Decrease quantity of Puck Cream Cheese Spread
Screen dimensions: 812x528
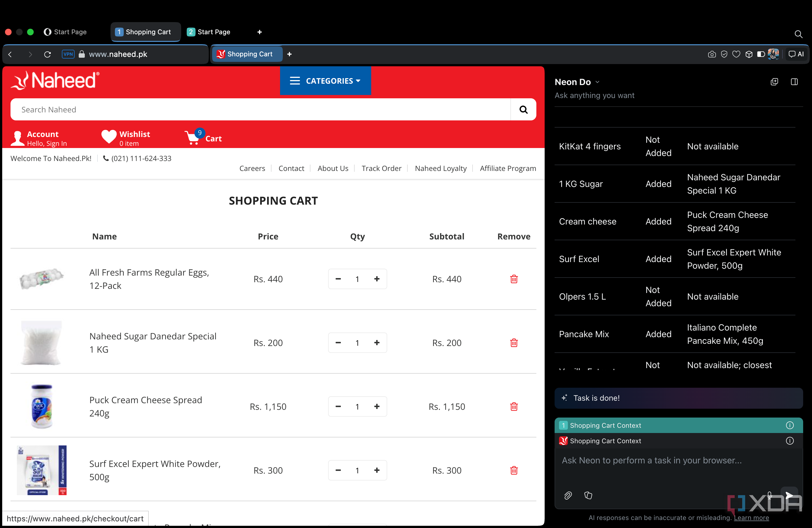point(338,406)
